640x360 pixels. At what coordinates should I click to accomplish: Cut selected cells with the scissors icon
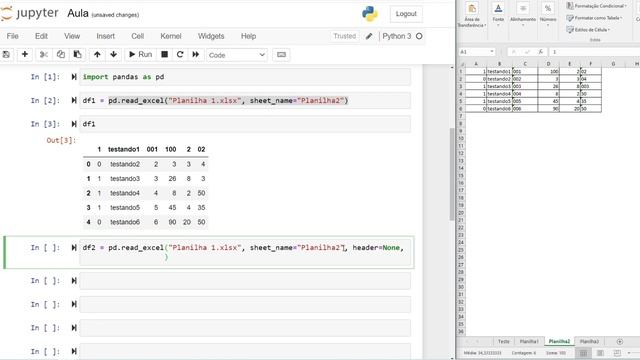[44, 54]
